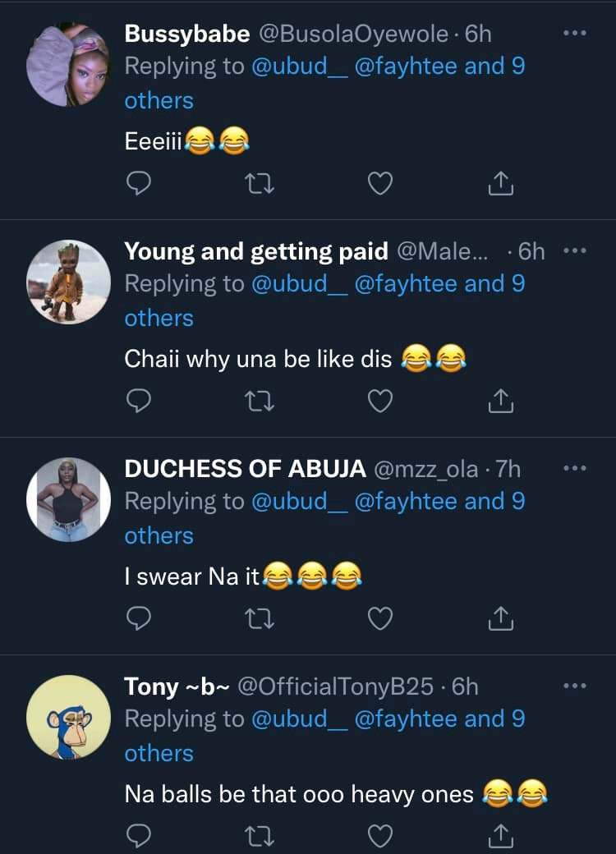Share DUCHESS OF ABUJA's tweet
Image resolution: width=616 pixels, height=854 pixels.
pos(500,619)
